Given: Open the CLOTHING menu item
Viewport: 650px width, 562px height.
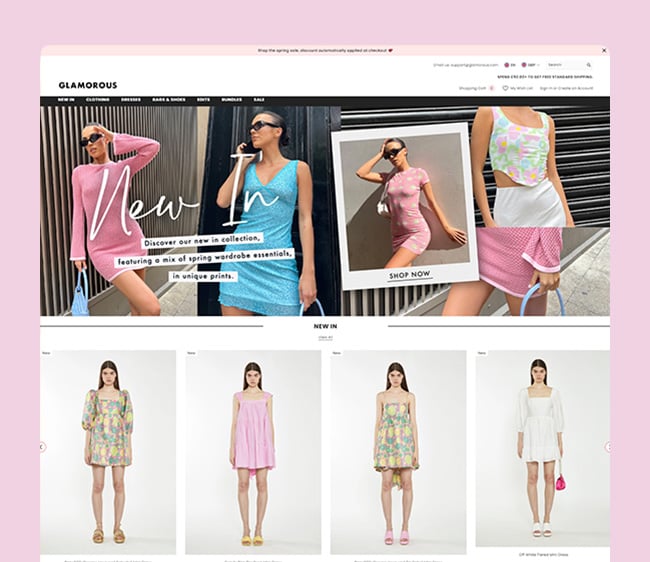Looking at the screenshot, I should (98, 100).
